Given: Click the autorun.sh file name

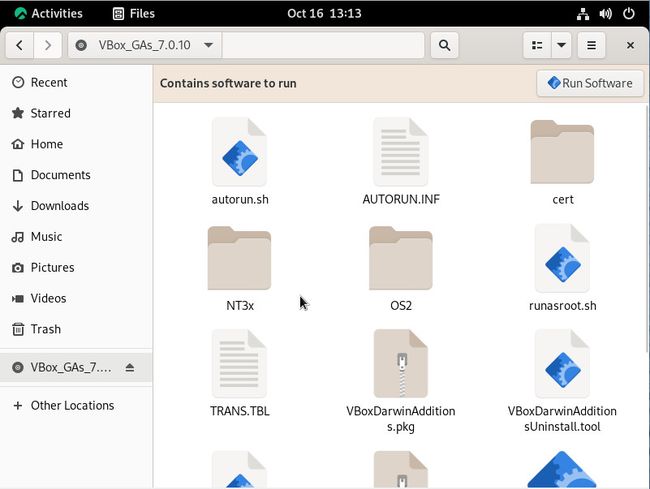Looking at the screenshot, I should (240, 200).
